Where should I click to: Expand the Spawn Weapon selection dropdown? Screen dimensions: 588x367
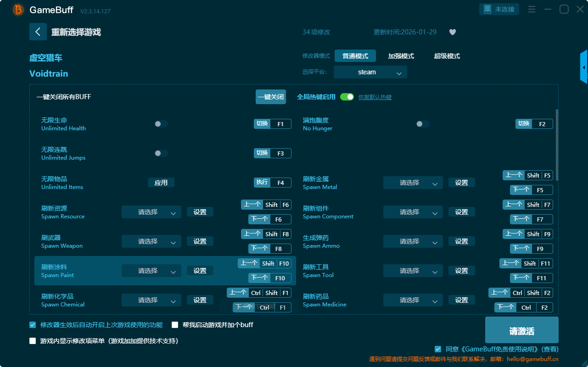click(x=151, y=241)
